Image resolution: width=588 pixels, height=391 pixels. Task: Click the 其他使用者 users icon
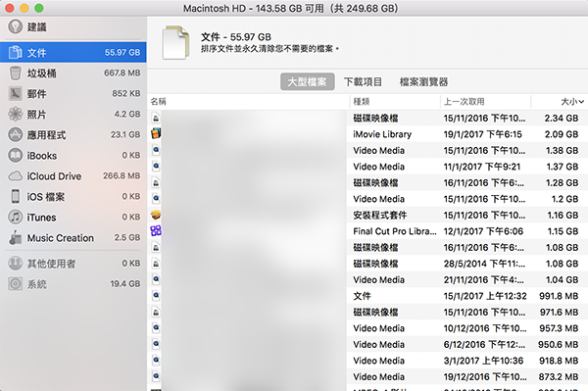click(15, 264)
